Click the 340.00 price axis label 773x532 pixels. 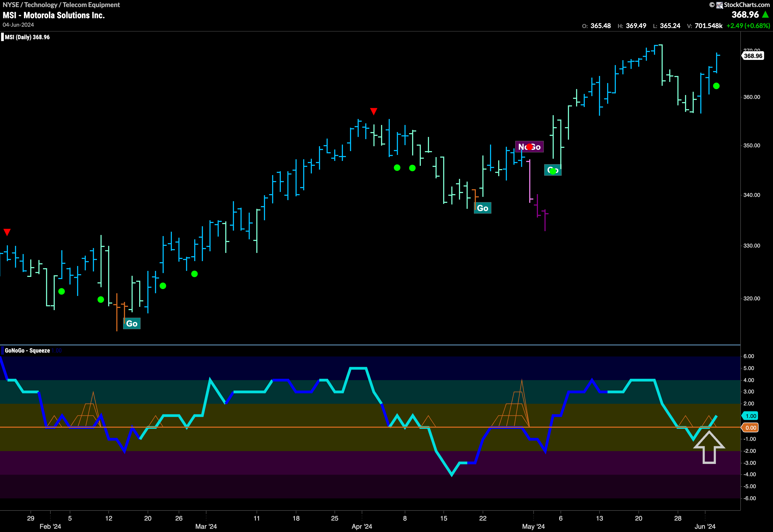tap(752, 195)
